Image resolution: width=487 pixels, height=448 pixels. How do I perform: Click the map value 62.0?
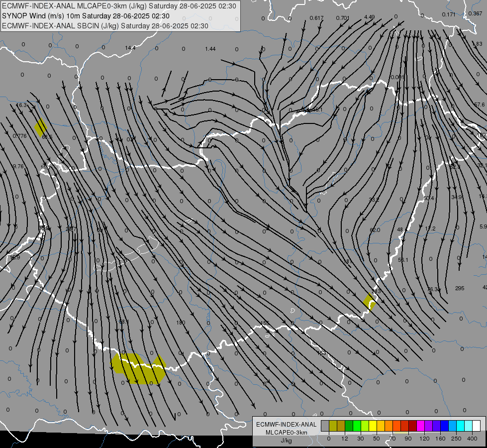coord(375,230)
